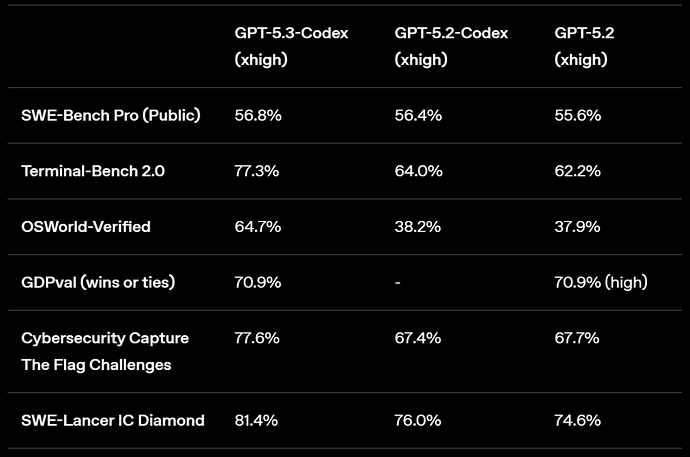Screen dimensions: 690x457
Task: Click the 70.9% (high) GDPval cell
Action: [601, 282]
